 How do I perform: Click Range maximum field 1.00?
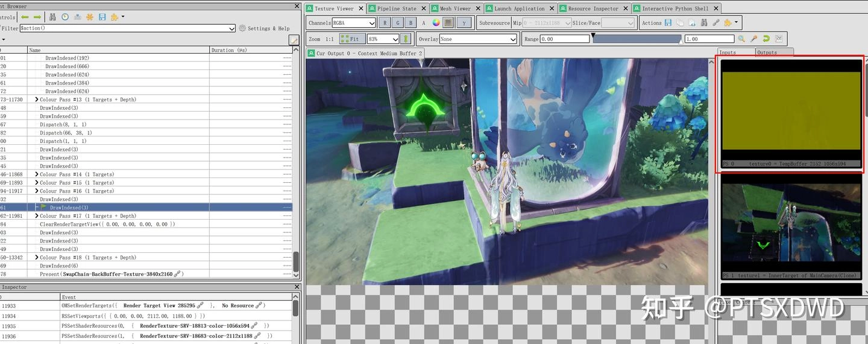[709, 39]
